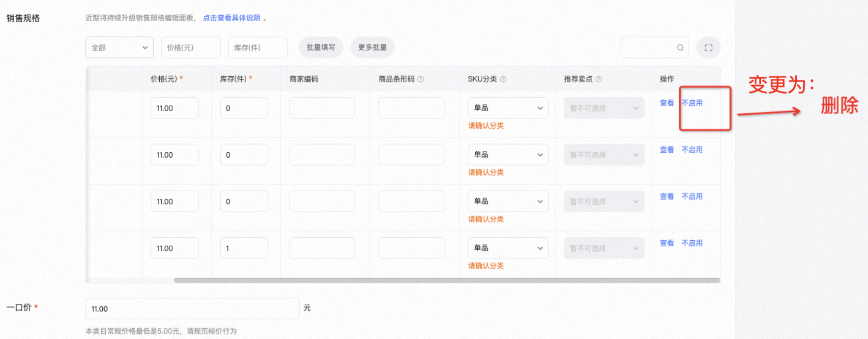Image resolution: width=868 pixels, height=339 pixels.
Task: Click help icon next to 推荐卖点
Action: pyautogui.click(x=599, y=79)
